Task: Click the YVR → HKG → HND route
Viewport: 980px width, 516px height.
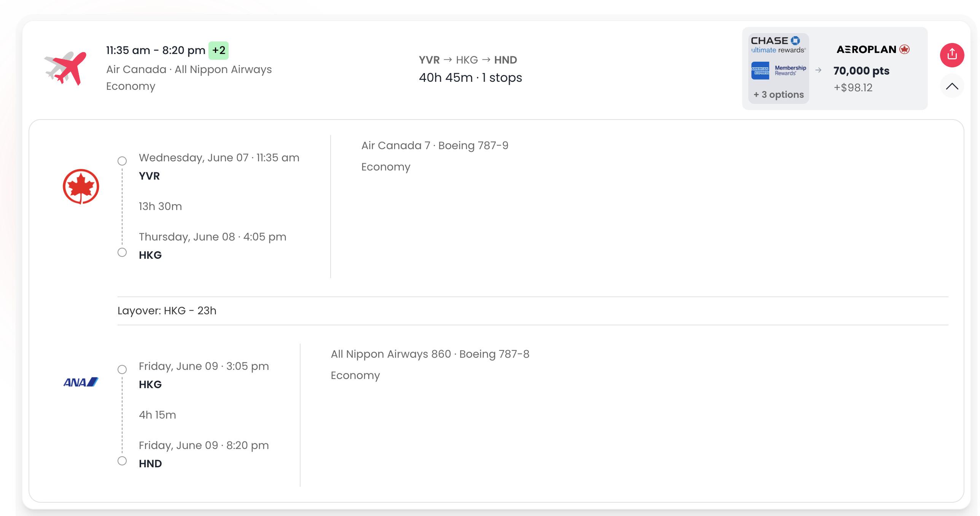Action: point(468,60)
